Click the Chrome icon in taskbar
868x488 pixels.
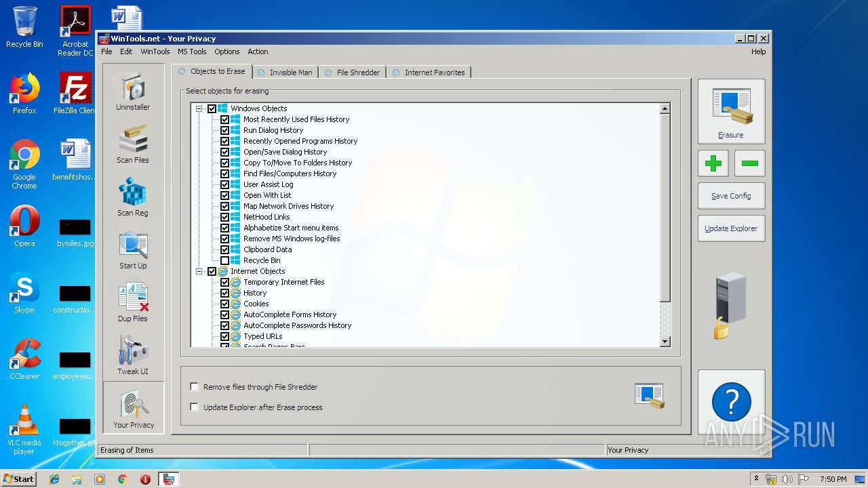click(x=122, y=479)
